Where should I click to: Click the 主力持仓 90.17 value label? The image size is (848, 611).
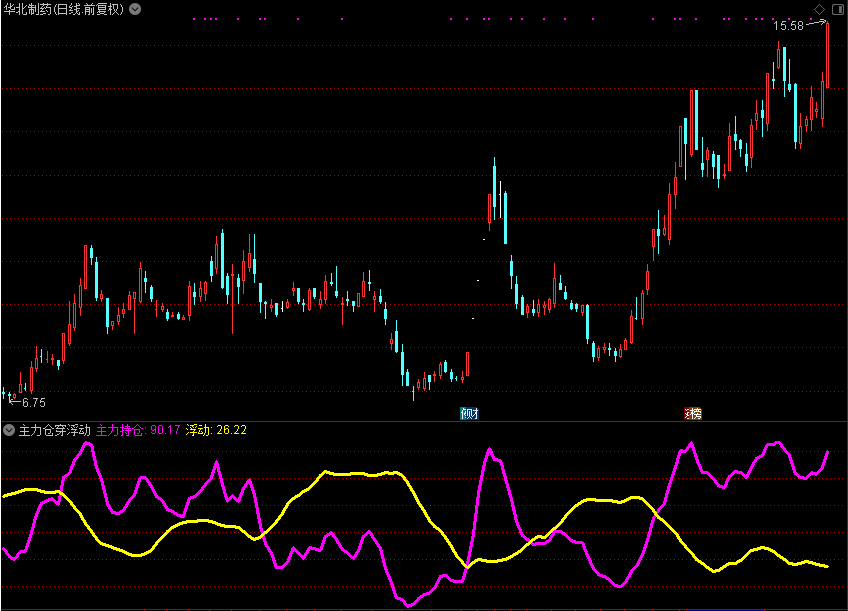click(138, 430)
